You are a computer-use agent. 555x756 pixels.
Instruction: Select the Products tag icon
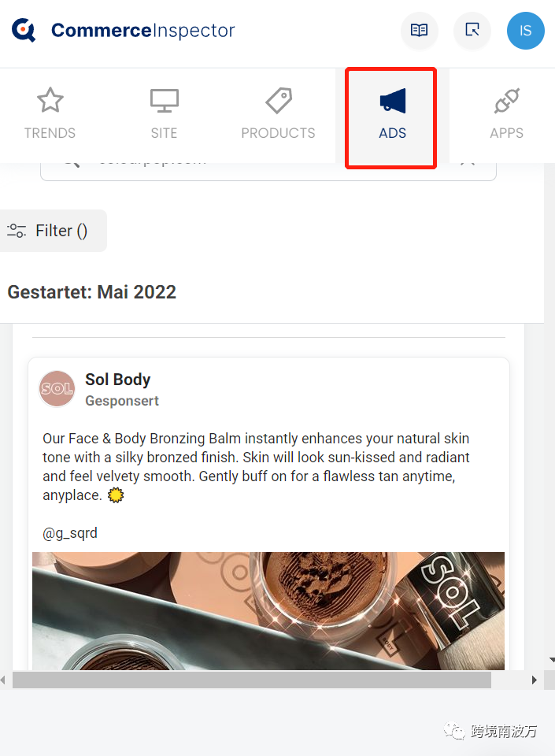(279, 100)
